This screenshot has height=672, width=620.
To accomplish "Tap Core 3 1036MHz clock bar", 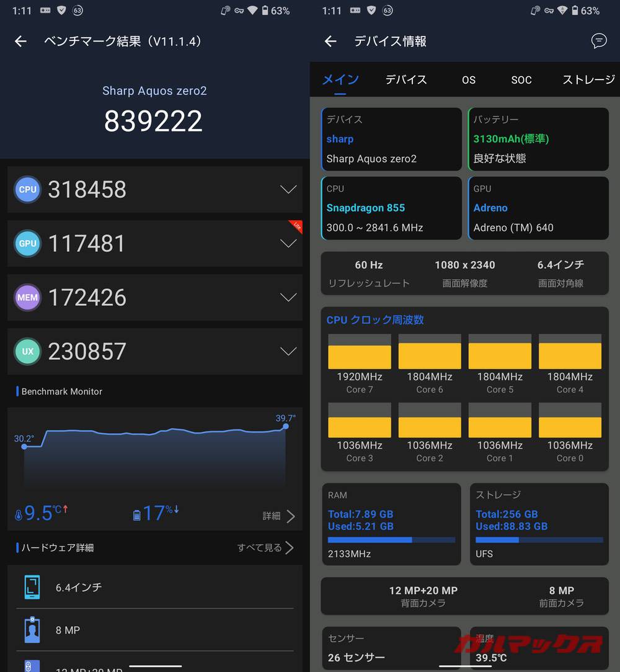I will point(359,420).
